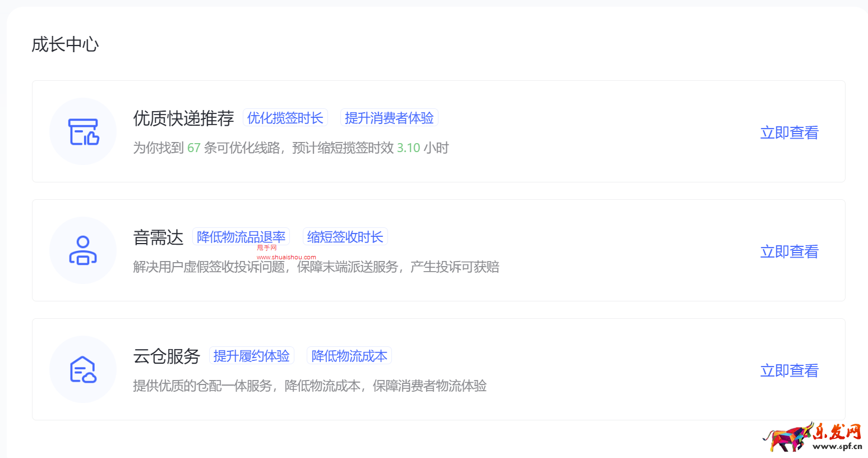The height and width of the screenshot is (458, 868).
Task: Select the 优化揽签时长 tag
Action: pyautogui.click(x=285, y=117)
